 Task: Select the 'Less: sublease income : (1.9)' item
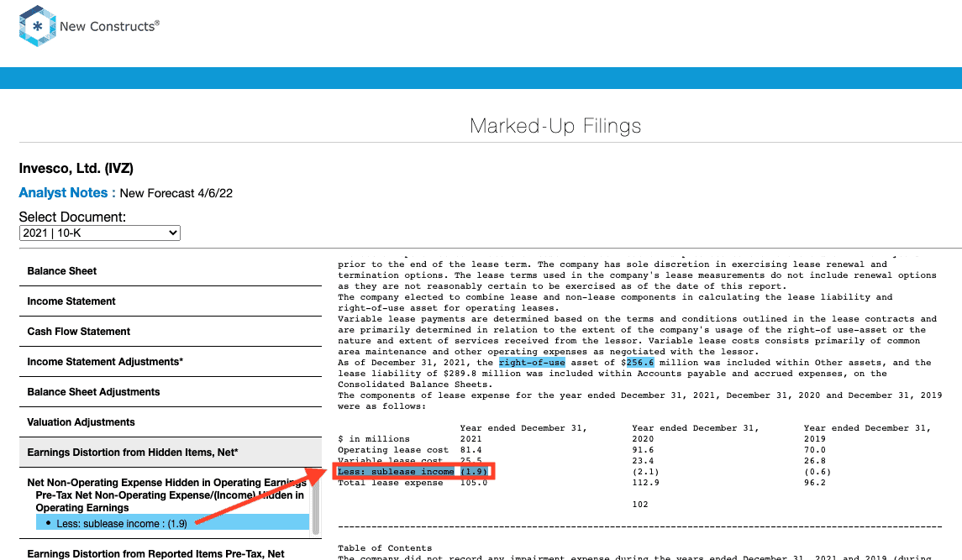tap(172, 523)
